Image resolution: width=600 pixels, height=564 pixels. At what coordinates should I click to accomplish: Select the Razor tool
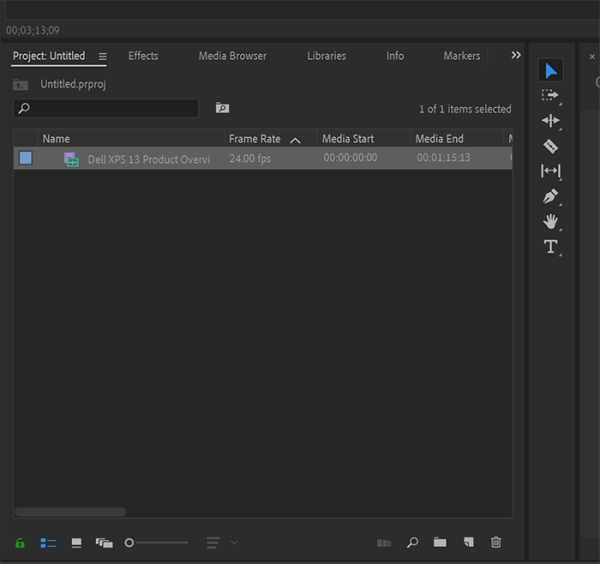(x=551, y=146)
